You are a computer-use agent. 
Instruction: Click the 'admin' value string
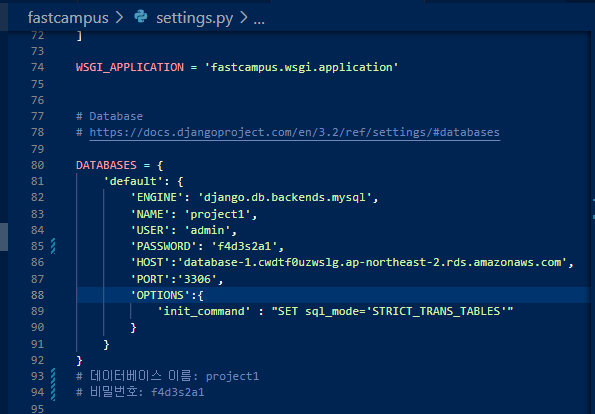point(207,230)
